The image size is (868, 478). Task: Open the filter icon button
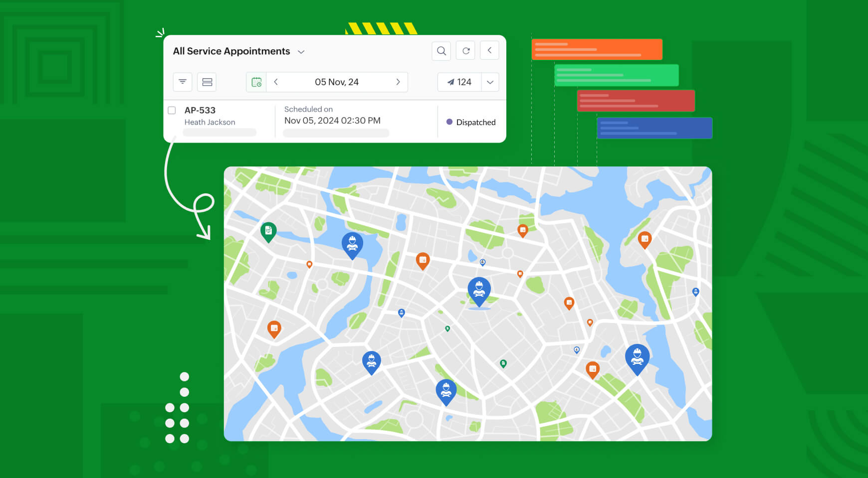(x=183, y=82)
